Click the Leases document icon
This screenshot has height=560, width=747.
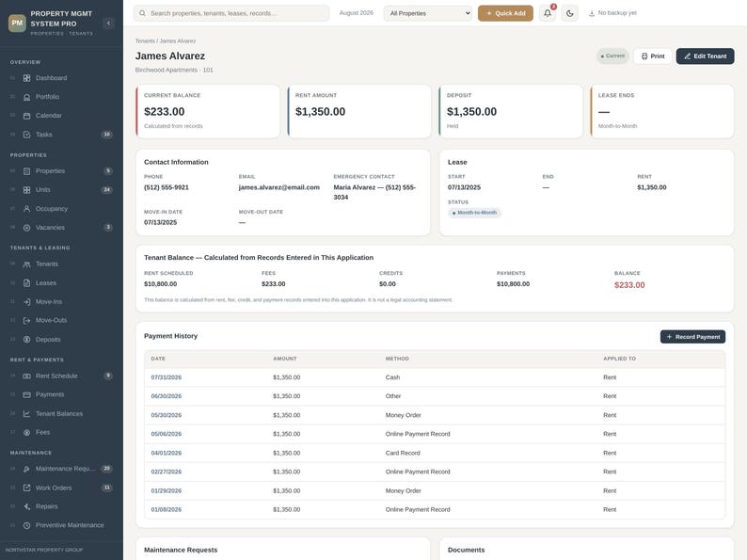[x=26, y=283]
